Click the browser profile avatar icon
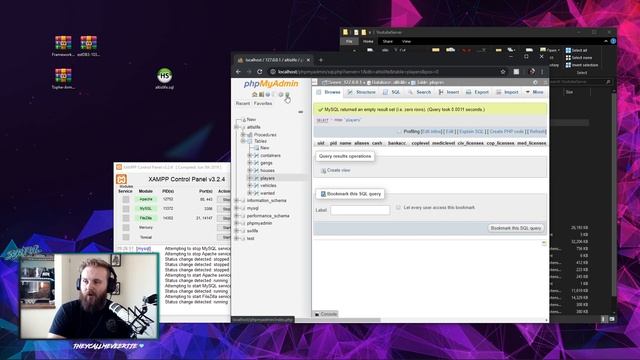This screenshot has width=640, height=360. click(532, 71)
